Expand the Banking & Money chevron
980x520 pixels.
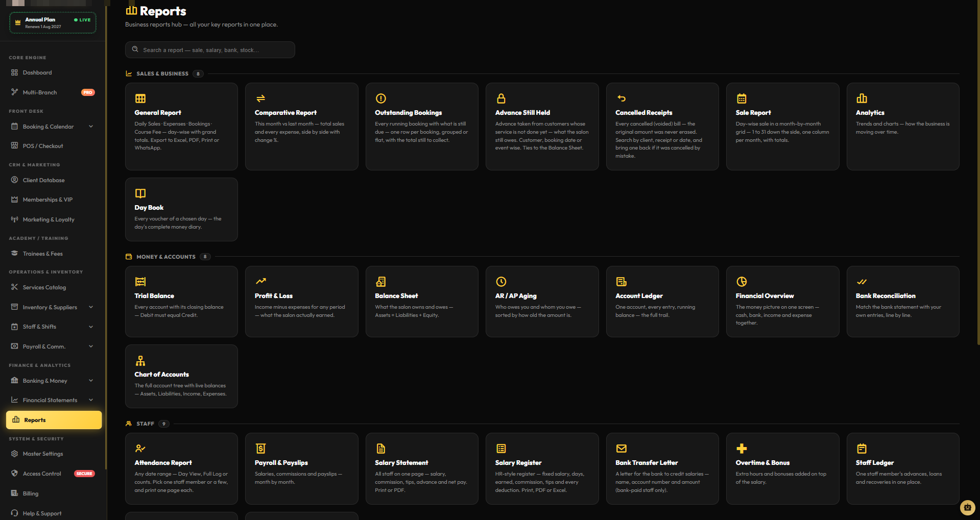pos(91,381)
